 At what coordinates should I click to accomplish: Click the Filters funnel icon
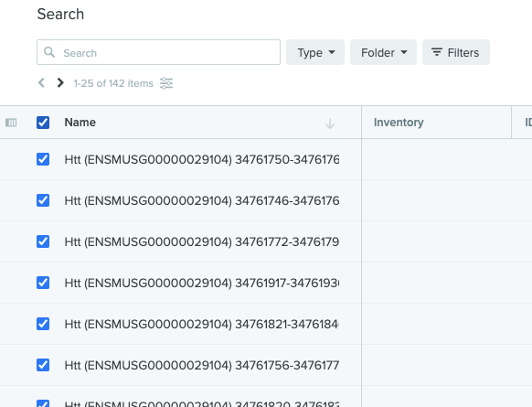pos(437,52)
